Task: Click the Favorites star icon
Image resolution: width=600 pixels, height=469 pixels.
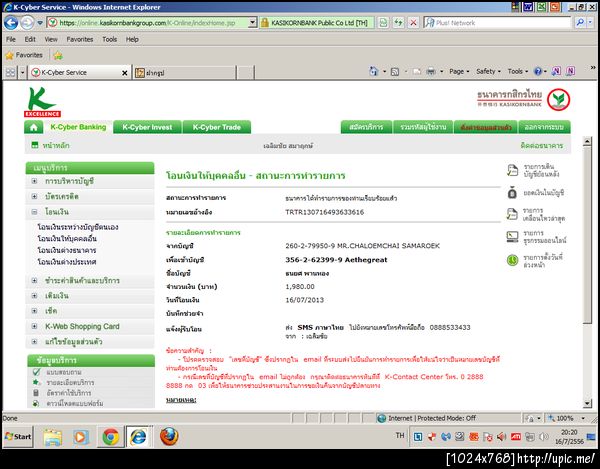Action: 10,55
